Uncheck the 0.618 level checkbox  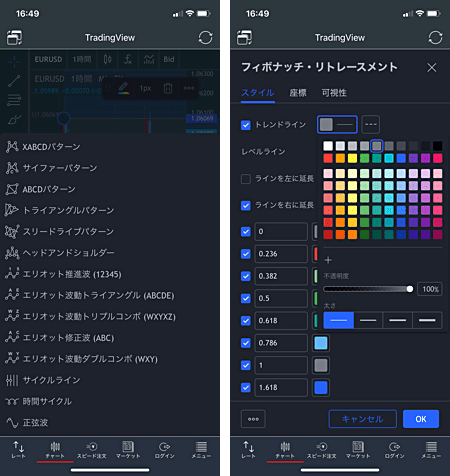coord(246,321)
